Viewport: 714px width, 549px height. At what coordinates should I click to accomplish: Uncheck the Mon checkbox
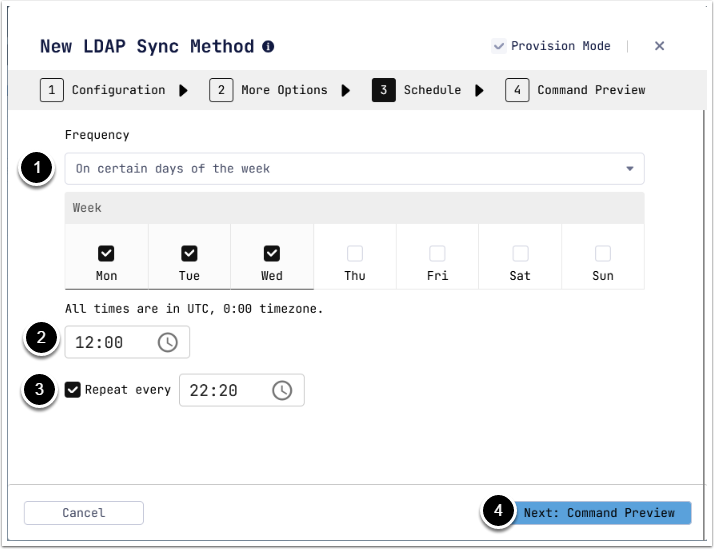click(x=106, y=254)
